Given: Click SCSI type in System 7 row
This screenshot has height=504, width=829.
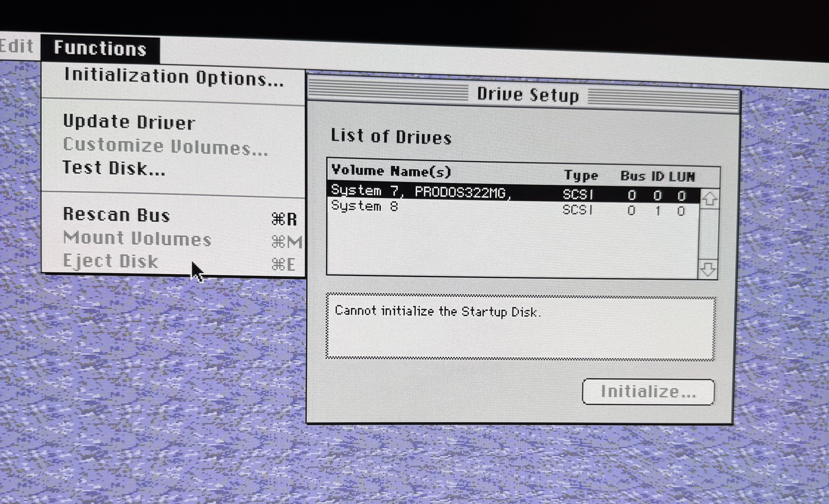Looking at the screenshot, I should click(x=578, y=194).
